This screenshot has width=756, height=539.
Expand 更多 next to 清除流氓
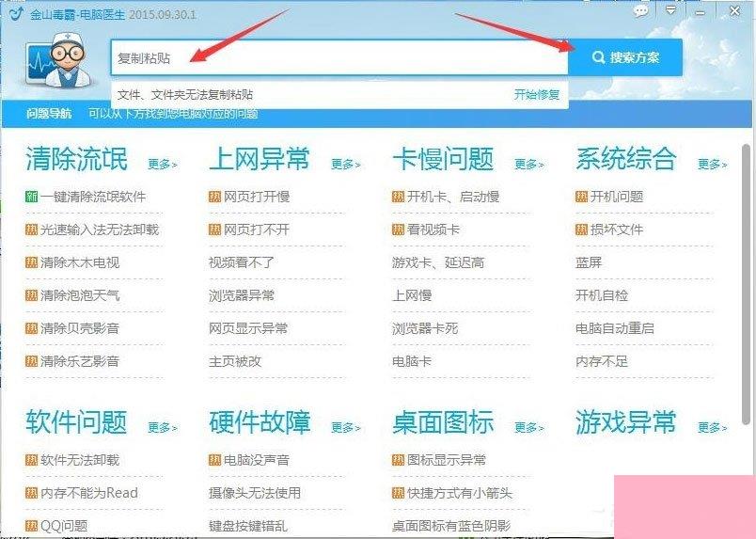pyautogui.click(x=163, y=164)
